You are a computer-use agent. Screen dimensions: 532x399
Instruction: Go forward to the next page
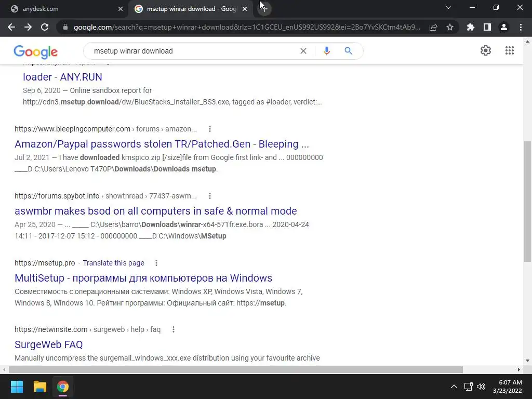tap(28, 27)
